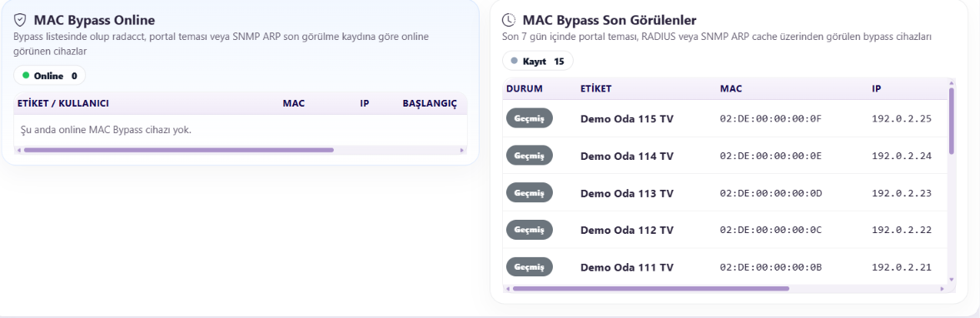The height and width of the screenshot is (318, 980).
Task: Click the Kayıt 15 count badge
Action: click(538, 62)
